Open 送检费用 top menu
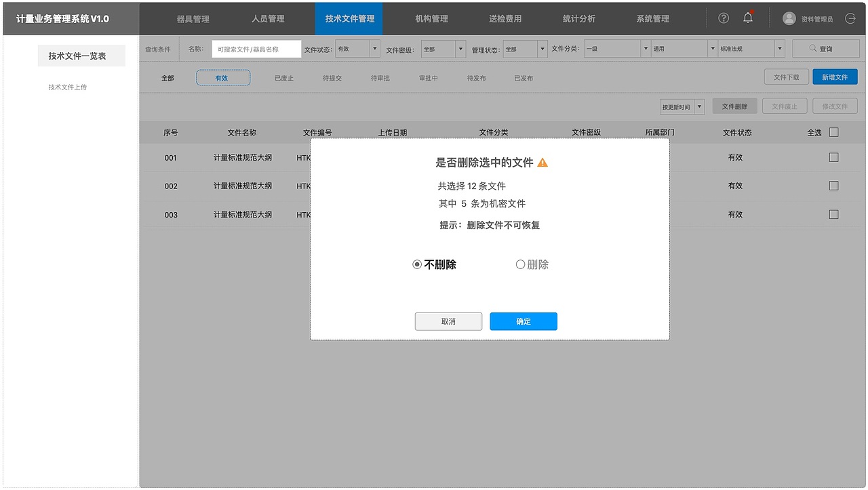The width and height of the screenshot is (868, 490). pos(505,18)
